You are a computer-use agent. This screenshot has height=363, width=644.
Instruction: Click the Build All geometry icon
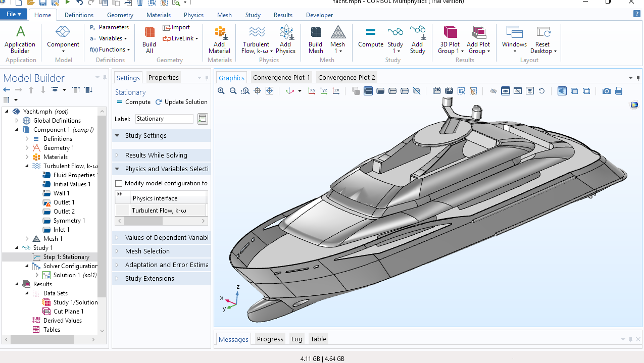point(150,39)
